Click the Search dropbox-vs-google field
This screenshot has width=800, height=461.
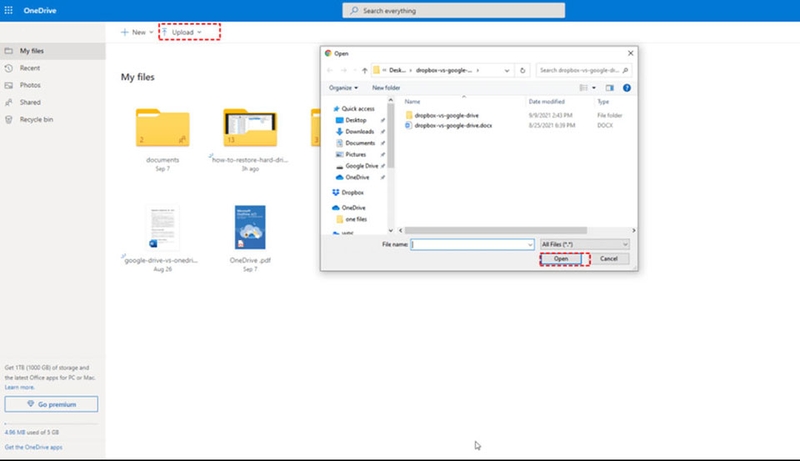pos(584,70)
